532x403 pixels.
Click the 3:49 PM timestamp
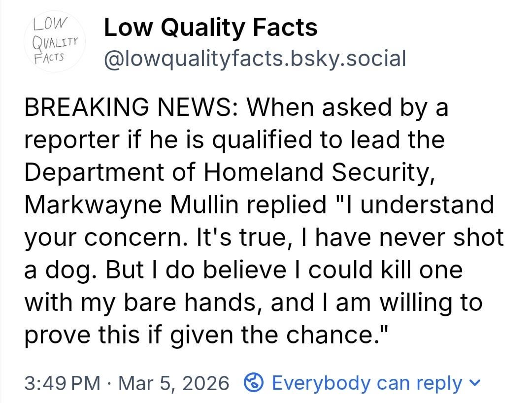tap(62, 383)
